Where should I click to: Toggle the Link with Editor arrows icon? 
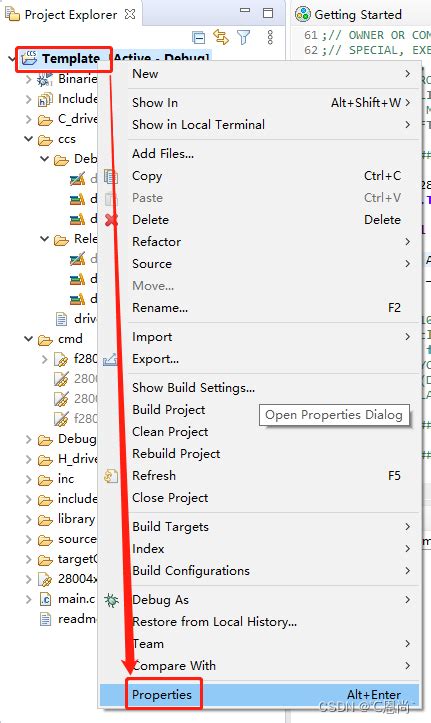pos(221,37)
